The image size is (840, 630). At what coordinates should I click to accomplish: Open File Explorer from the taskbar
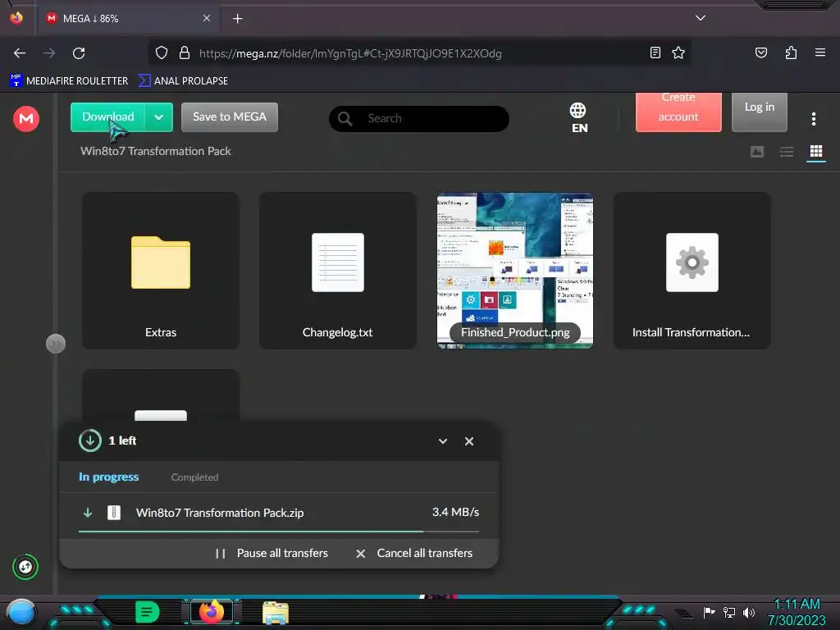click(x=276, y=613)
